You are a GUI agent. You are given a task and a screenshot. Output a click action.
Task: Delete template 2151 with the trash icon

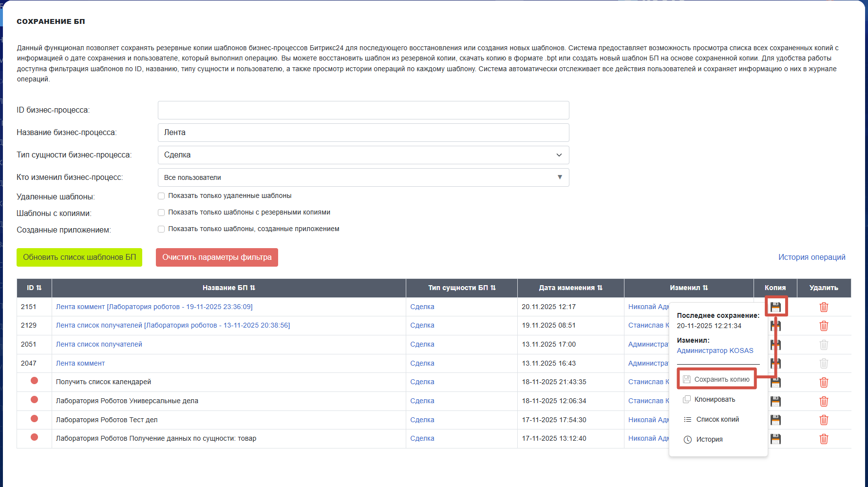coord(824,307)
